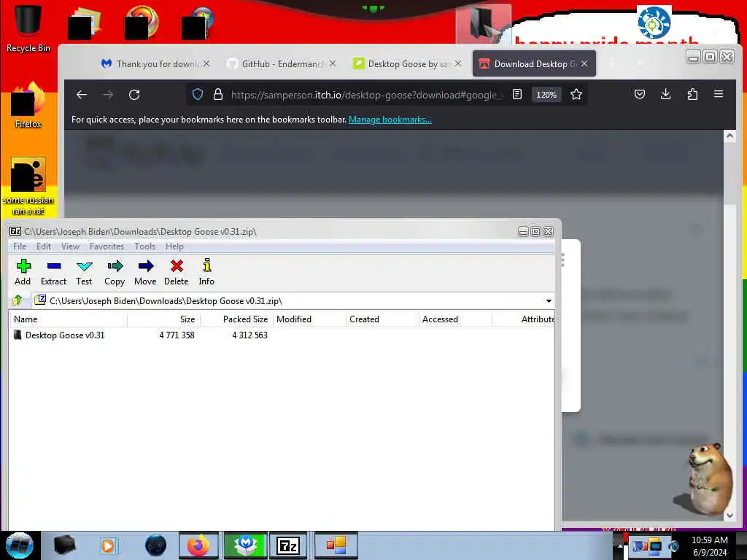Open the View menu in 7-Zip

point(70,246)
